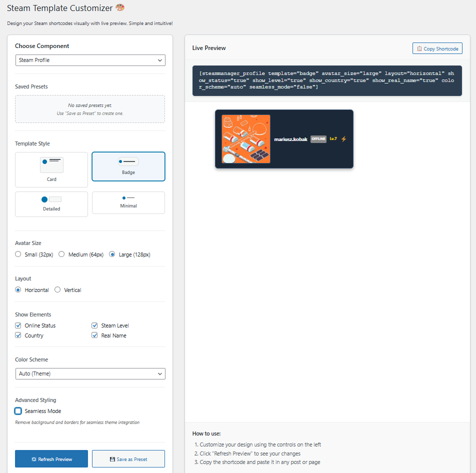The image size is (476, 473).
Task: Click the lightning bolt icon in preview
Action: [343, 139]
